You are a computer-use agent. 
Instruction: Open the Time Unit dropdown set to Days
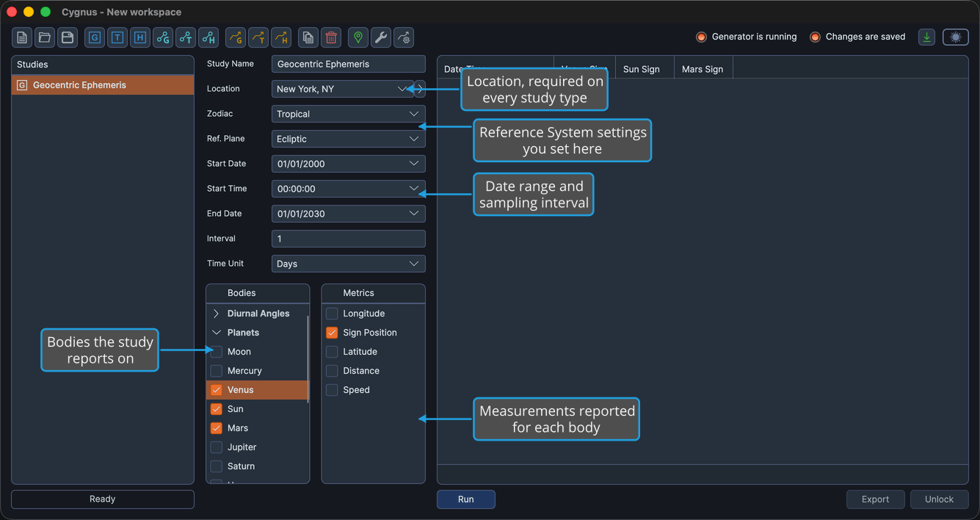tap(348, 264)
